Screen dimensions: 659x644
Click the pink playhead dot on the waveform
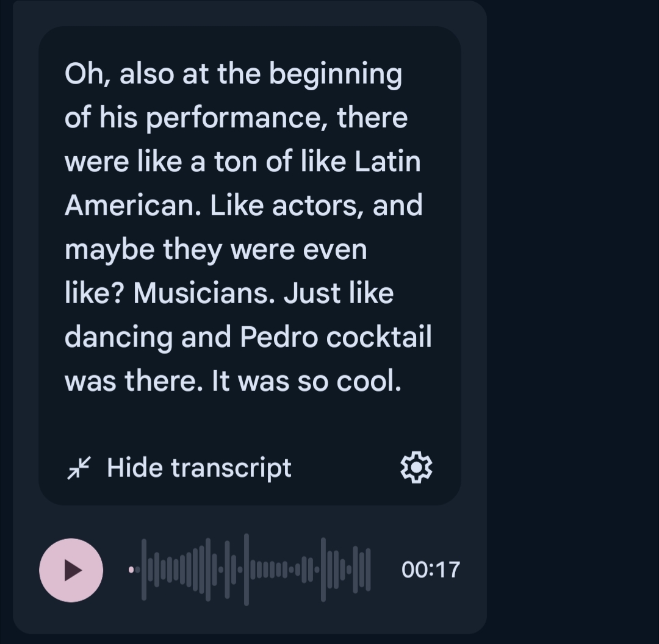(131, 570)
